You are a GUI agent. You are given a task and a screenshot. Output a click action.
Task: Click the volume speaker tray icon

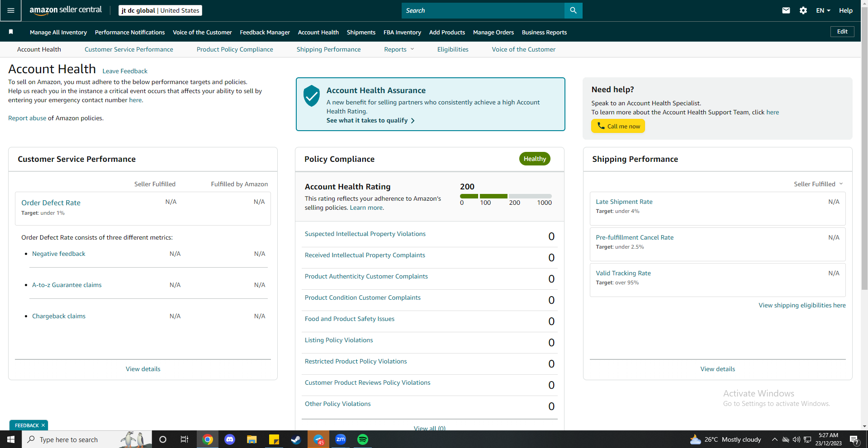pyautogui.click(x=797, y=439)
